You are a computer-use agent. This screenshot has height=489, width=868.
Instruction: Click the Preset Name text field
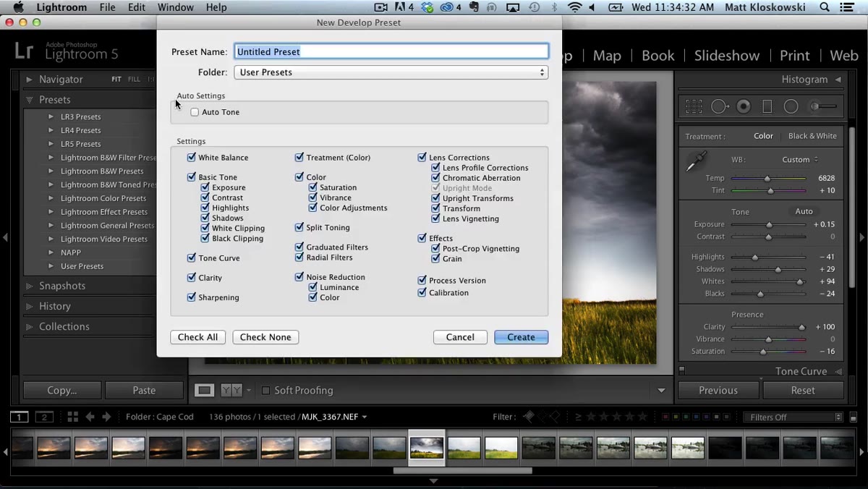pos(391,51)
